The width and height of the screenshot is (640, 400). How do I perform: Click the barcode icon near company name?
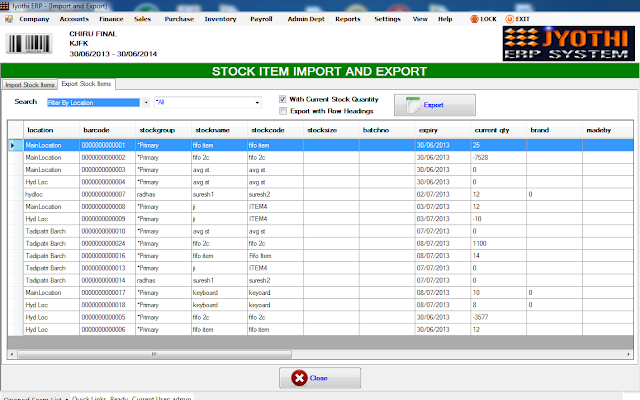point(29,44)
